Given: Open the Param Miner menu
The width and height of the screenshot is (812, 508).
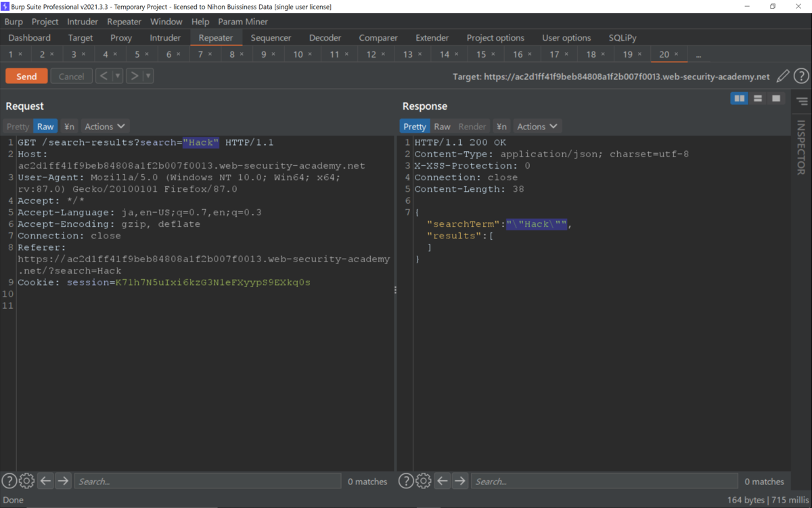Looking at the screenshot, I should [x=243, y=22].
